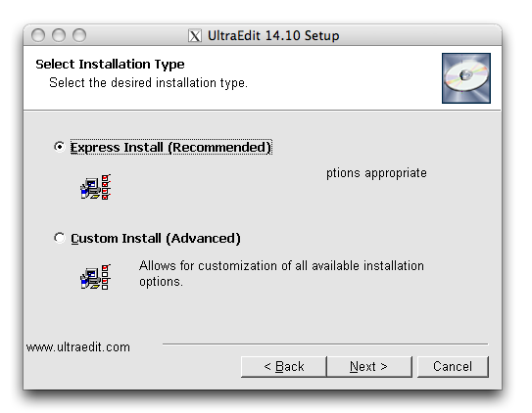Click the Custom Install computer checklist icon
Screen dimensions: 532x413
pos(96,277)
